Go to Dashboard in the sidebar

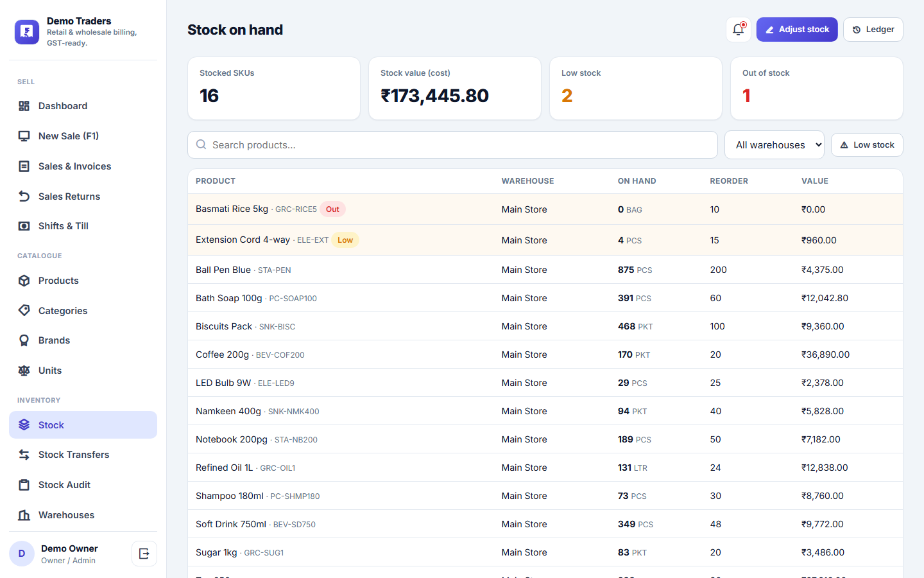click(83, 106)
